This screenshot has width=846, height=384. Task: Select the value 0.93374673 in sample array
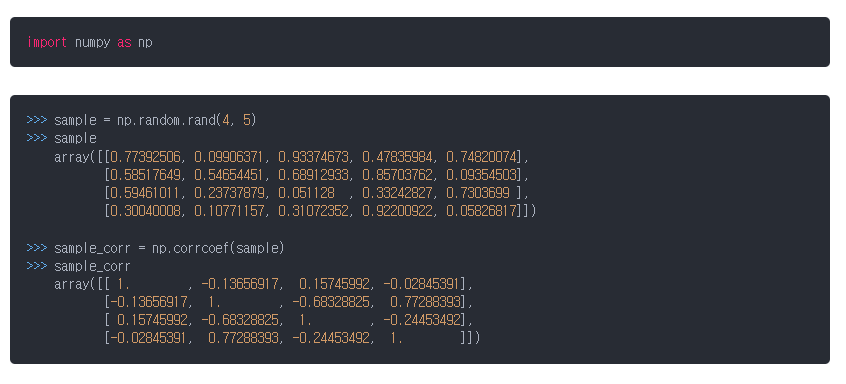(x=313, y=157)
